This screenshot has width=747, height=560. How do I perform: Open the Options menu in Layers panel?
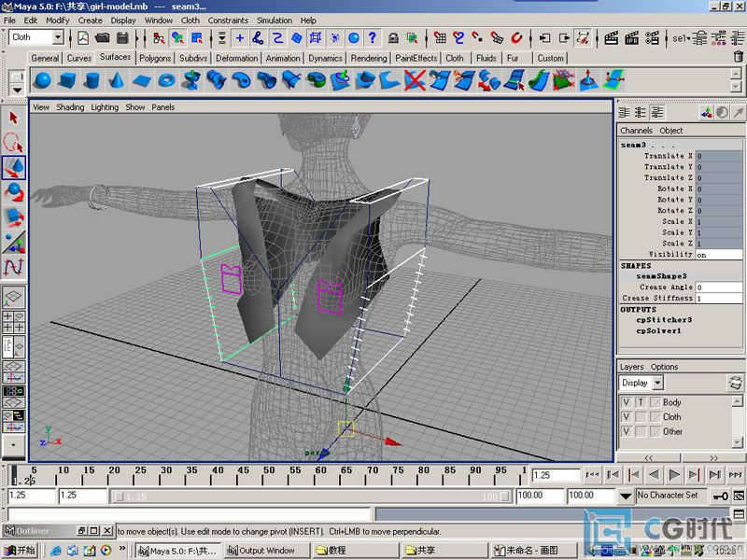664,367
